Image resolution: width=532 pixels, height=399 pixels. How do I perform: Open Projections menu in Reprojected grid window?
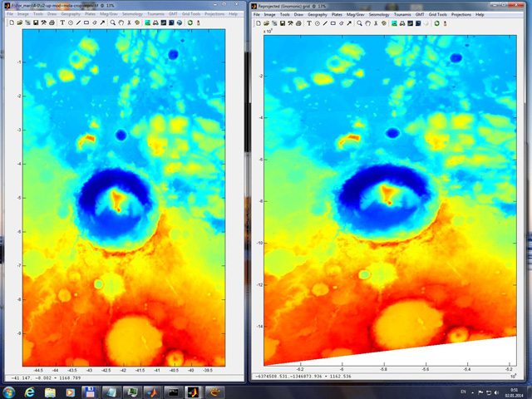pyautogui.click(x=461, y=15)
